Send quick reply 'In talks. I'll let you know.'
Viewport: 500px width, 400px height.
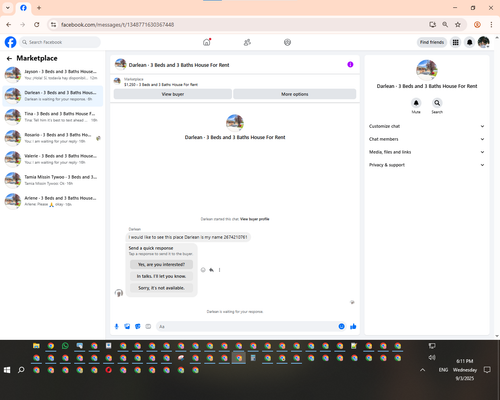[x=161, y=276]
